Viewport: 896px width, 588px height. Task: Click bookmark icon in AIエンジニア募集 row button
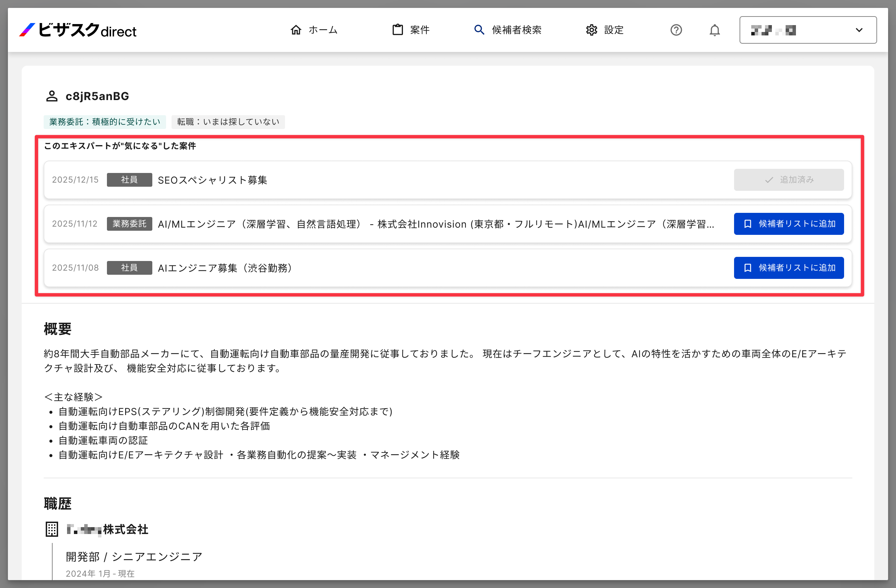(748, 268)
